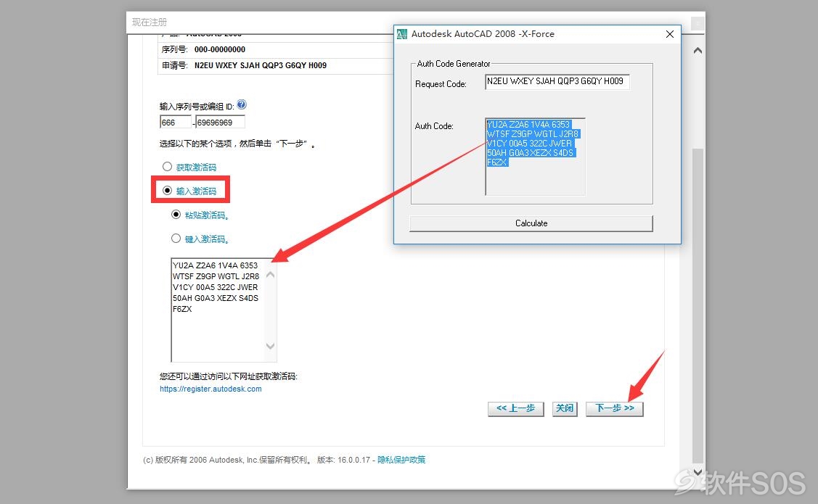Image resolution: width=818 pixels, height=504 pixels.
Task: Click the << 上一步 back button
Action: pos(516,408)
